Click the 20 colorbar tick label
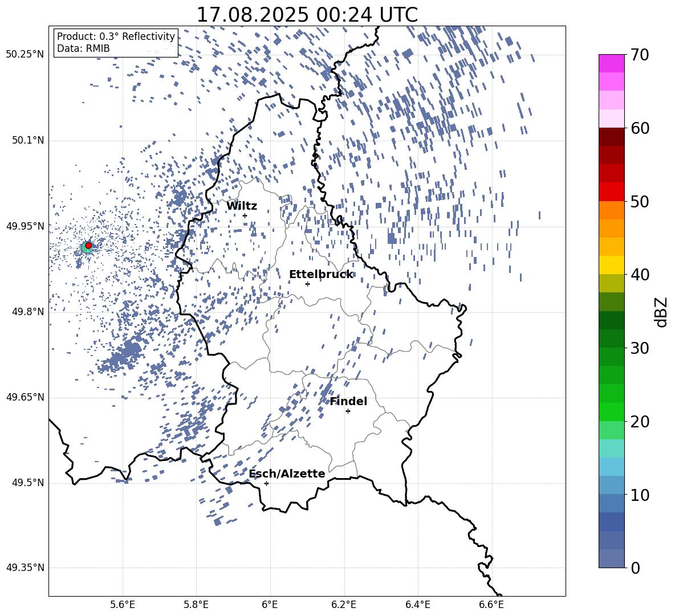 (x=640, y=422)
